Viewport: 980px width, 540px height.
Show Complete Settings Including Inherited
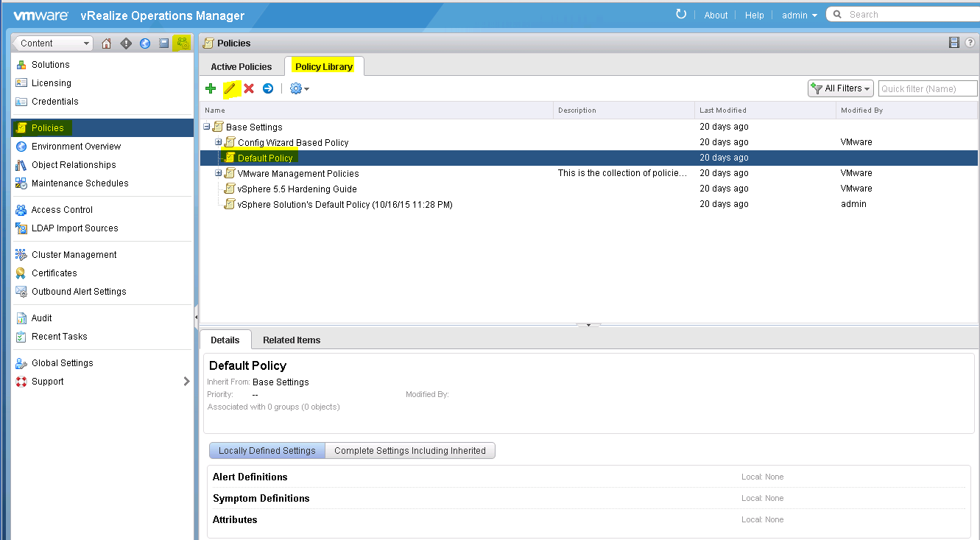pos(410,451)
